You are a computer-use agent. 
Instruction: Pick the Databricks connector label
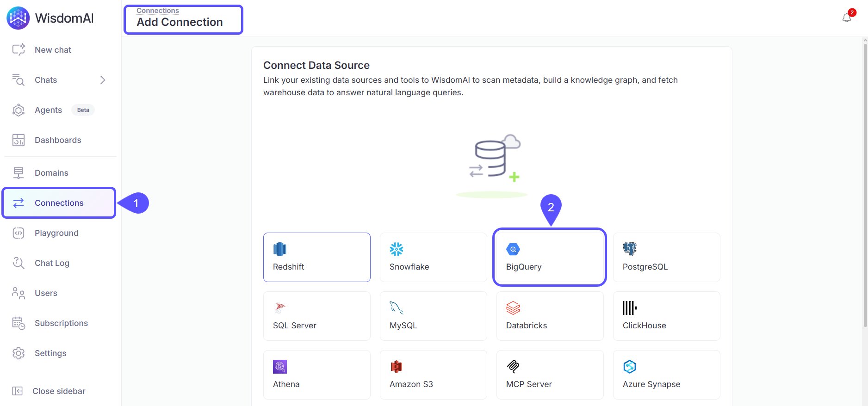pos(527,326)
